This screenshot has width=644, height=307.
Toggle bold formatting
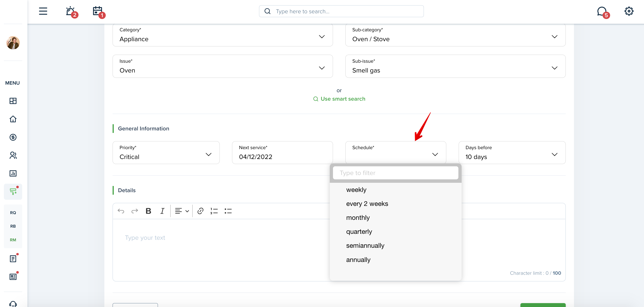pyautogui.click(x=149, y=211)
